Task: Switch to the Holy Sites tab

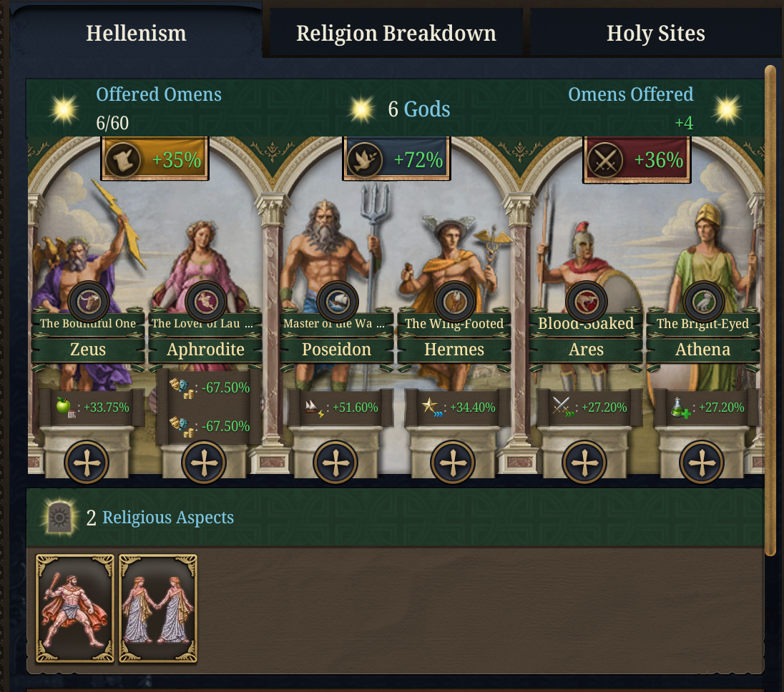Action: 655,34
